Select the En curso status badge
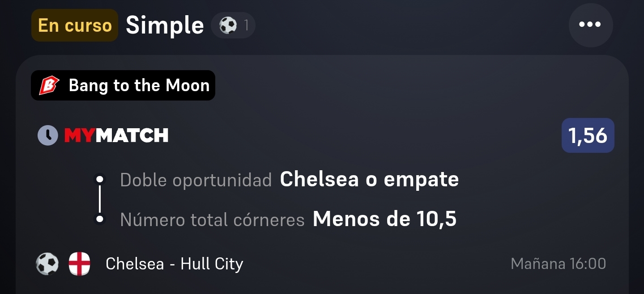This screenshot has width=644, height=294. [75, 25]
